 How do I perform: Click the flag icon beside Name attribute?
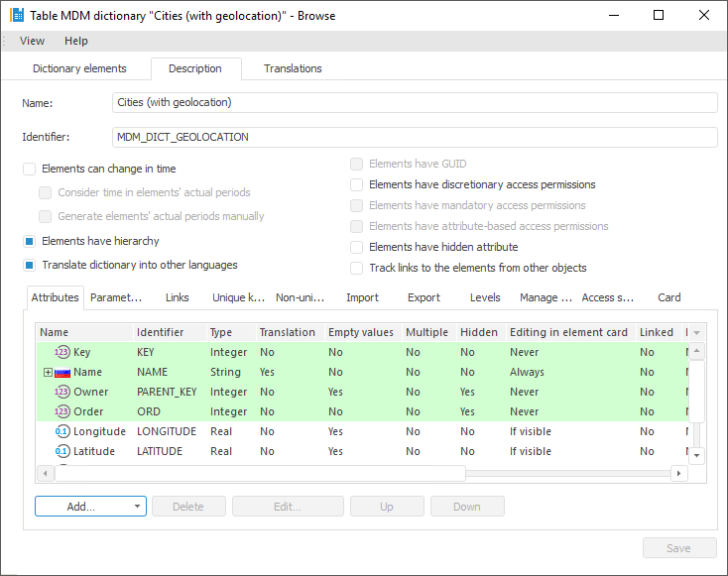62,372
